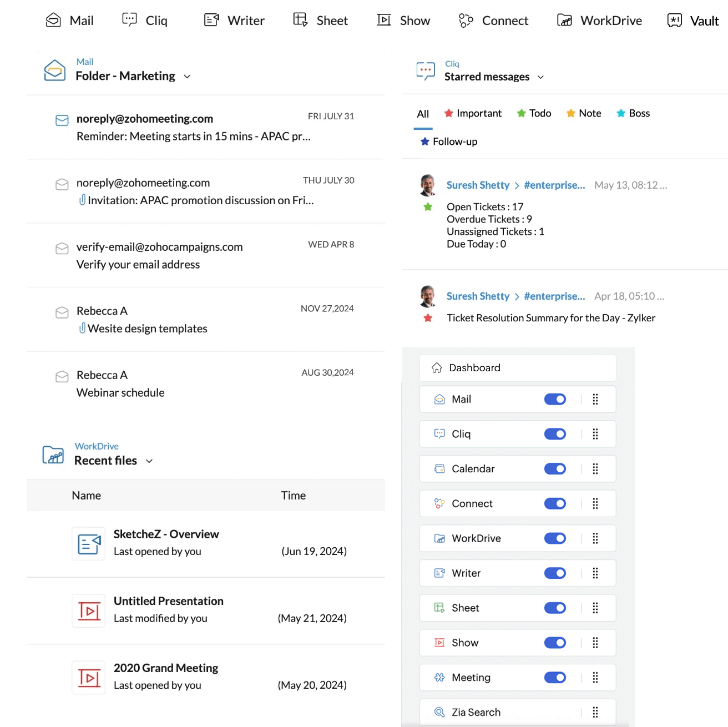Click attachment icon on APAC Invitation email

coord(82,200)
